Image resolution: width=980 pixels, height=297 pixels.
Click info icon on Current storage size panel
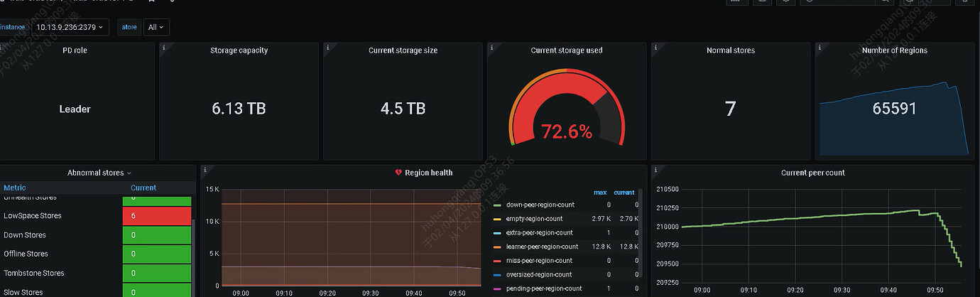coord(328,47)
